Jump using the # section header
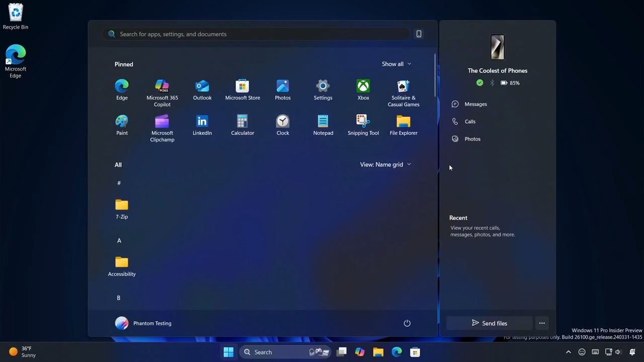The image size is (644, 362). pyautogui.click(x=119, y=183)
